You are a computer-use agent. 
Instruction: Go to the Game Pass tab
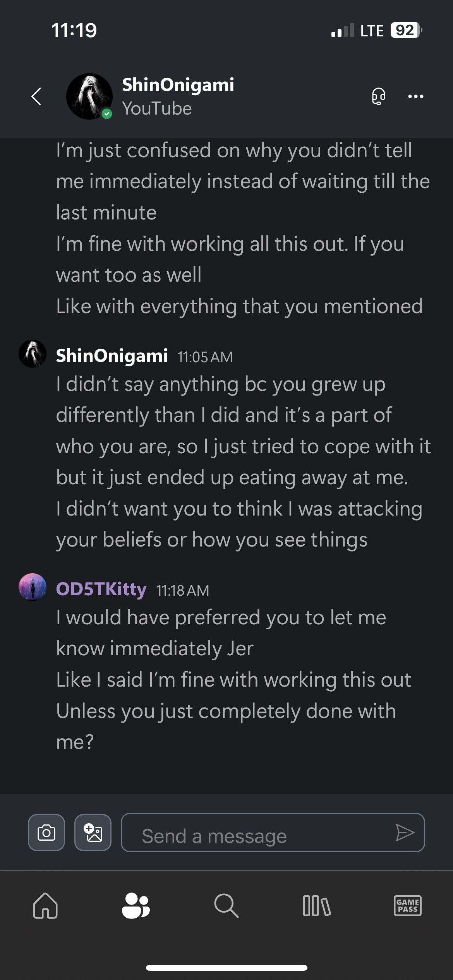[x=407, y=906]
